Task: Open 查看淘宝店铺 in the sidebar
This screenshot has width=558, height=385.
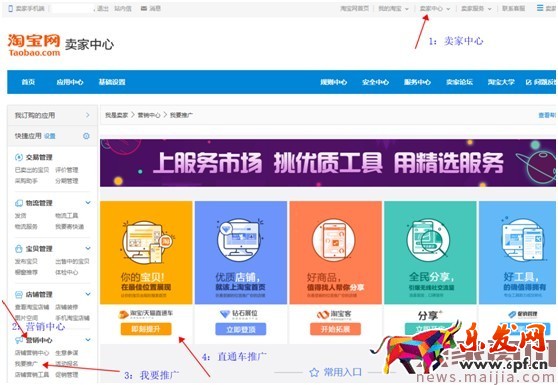Action: click(x=32, y=307)
